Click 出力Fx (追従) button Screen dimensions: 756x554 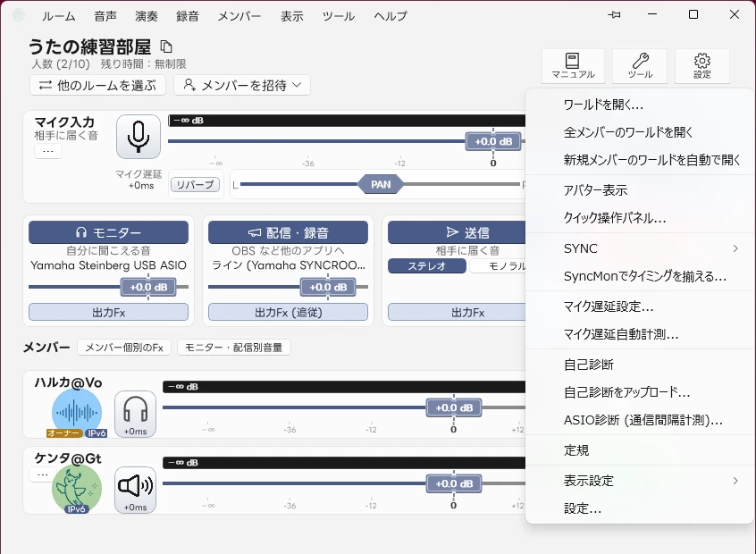[x=288, y=313]
